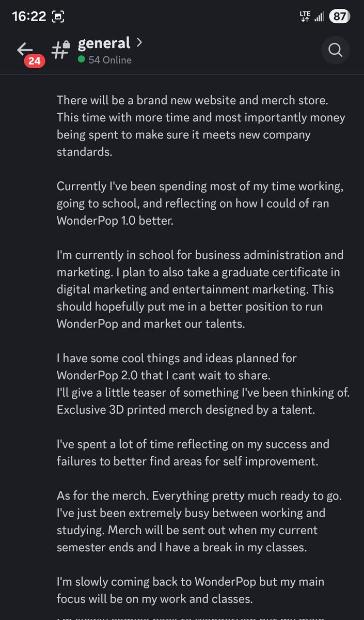Select the success and failures reflection paragraph
This screenshot has width=364, height=620.
[x=193, y=453]
